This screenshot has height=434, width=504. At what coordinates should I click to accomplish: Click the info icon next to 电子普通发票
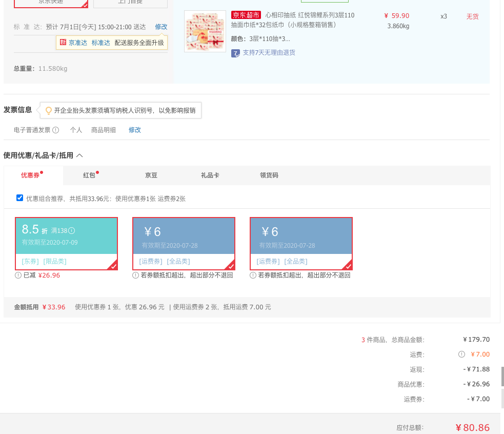[55, 130]
